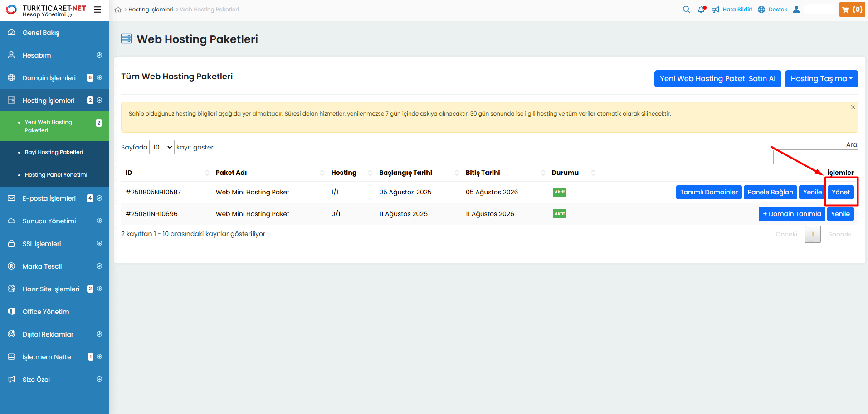
Task: Open the records-per-page dropdown
Action: tap(161, 147)
